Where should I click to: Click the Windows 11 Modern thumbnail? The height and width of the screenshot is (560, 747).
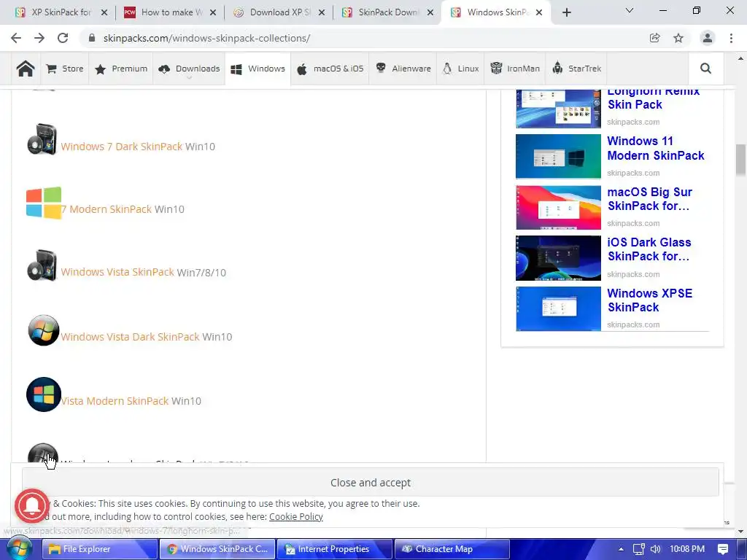[558, 156]
